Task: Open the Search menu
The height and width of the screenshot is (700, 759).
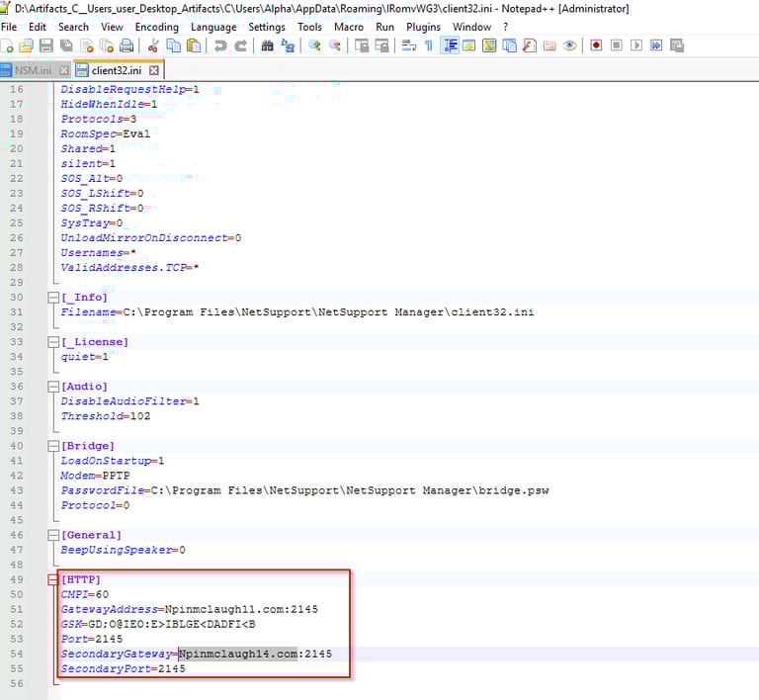Action: [x=73, y=27]
